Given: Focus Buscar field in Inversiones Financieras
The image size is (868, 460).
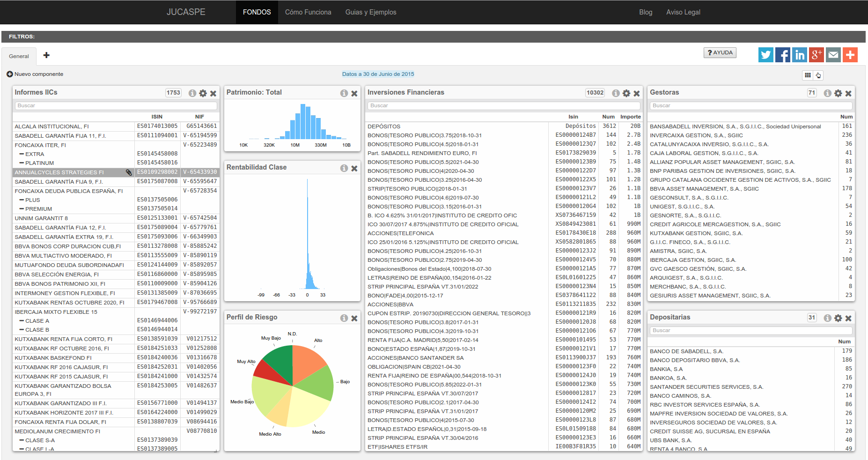Looking at the screenshot, I should point(504,106).
